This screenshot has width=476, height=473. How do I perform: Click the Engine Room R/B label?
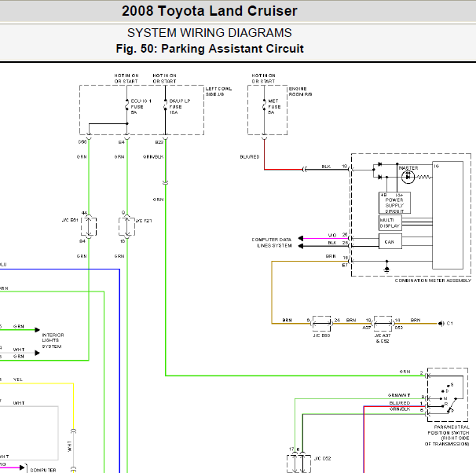coord(300,91)
